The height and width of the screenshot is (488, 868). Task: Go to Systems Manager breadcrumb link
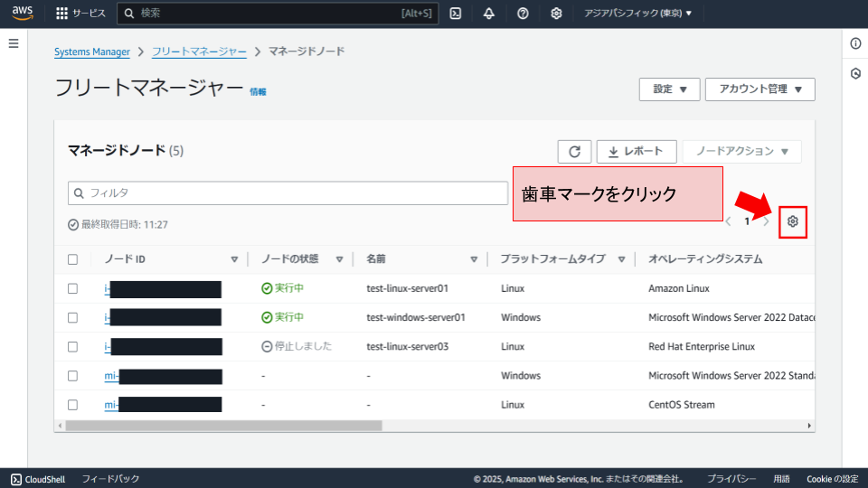91,52
